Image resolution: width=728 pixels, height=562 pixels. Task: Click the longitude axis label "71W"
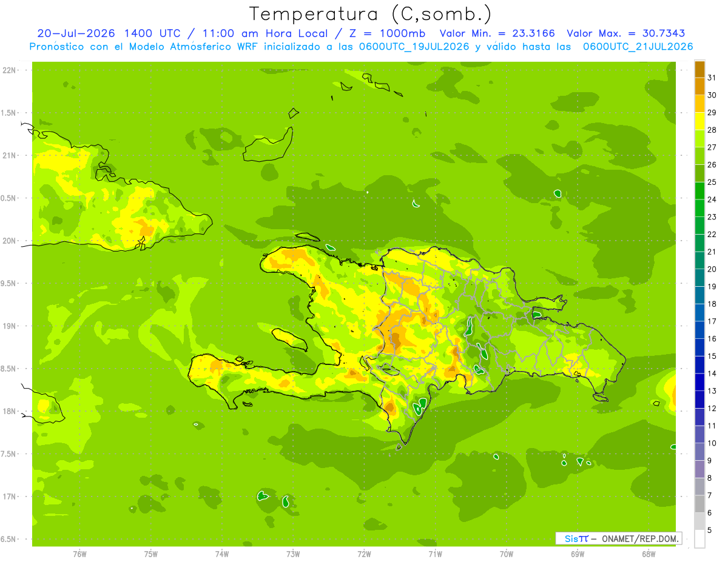pyautogui.click(x=435, y=554)
